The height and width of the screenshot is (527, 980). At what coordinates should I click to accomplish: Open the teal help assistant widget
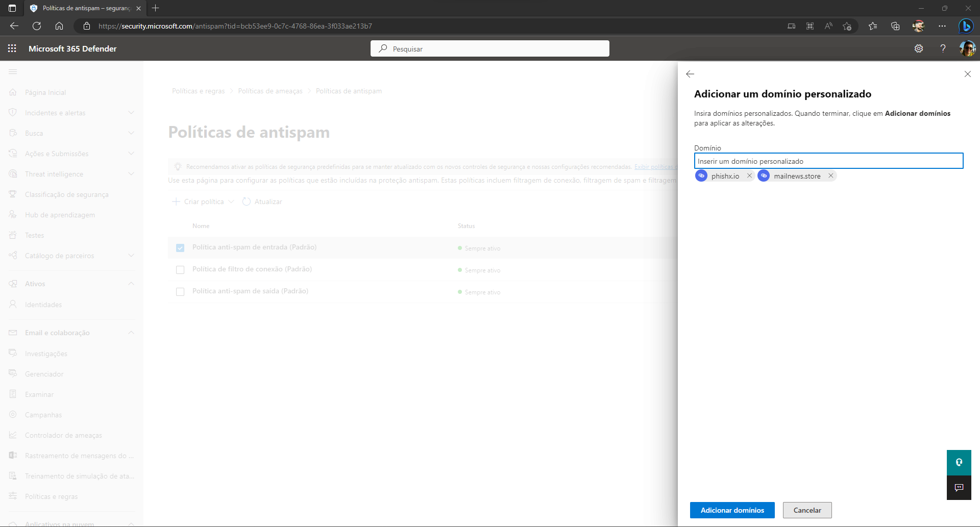(x=959, y=462)
